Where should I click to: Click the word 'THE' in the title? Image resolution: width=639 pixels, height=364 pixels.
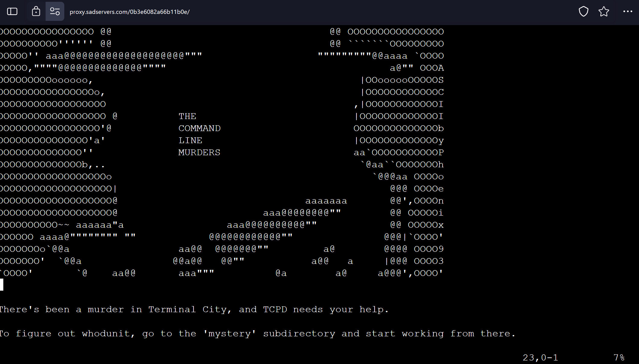(187, 116)
